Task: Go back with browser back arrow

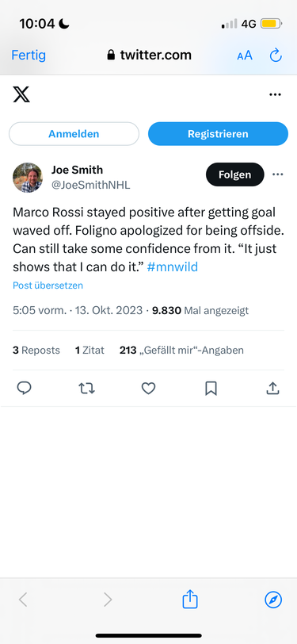Action: pyautogui.click(x=24, y=600)
